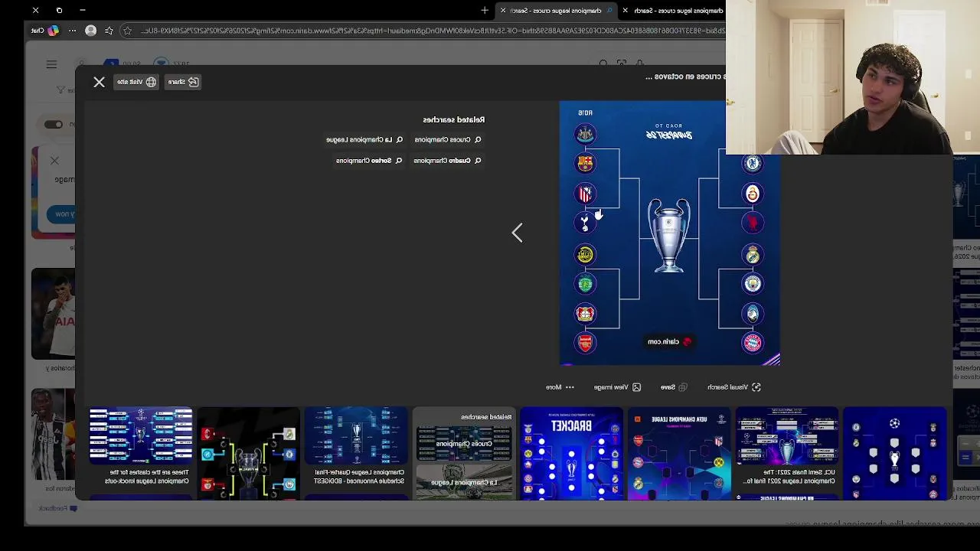980x551 pixels.
Task: Open the clarin.com source link on the image
Action: coord(670,342)
